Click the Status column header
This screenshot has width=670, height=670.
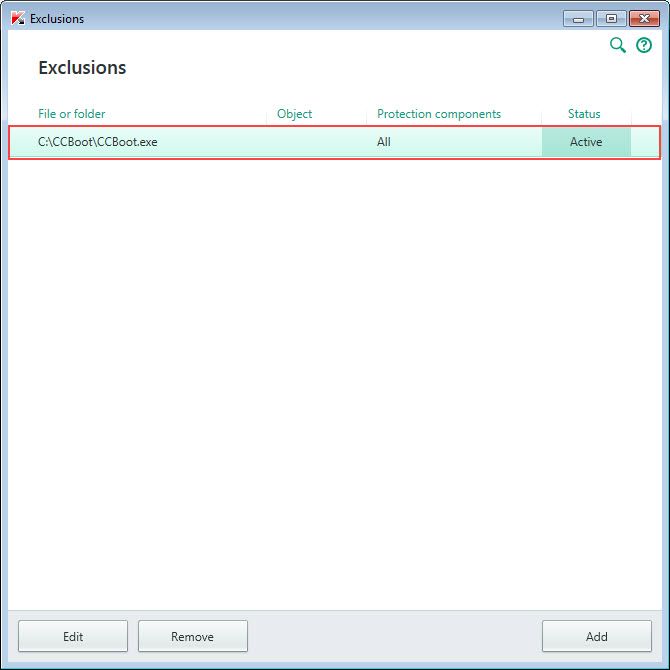[x=584, y=114]
